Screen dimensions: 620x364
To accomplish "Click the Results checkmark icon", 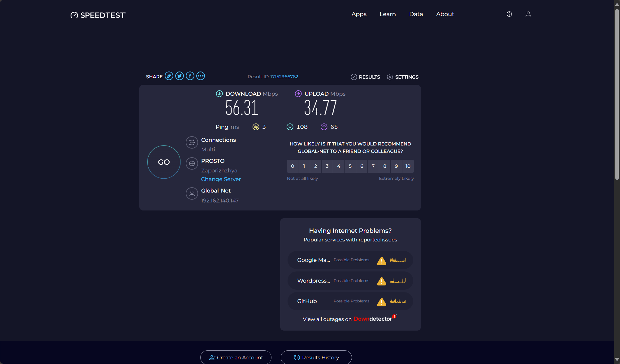I will click(x=354, y=77).
